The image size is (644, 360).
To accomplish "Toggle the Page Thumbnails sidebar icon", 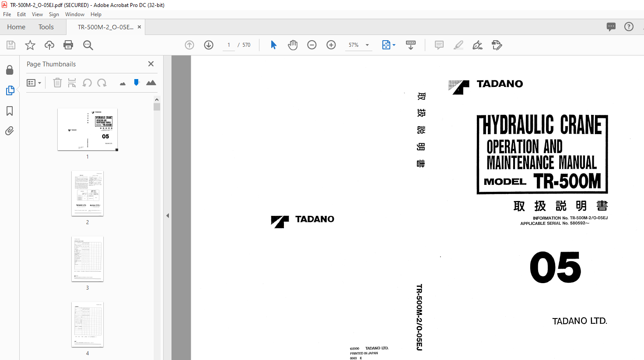I will pos(10,90).
